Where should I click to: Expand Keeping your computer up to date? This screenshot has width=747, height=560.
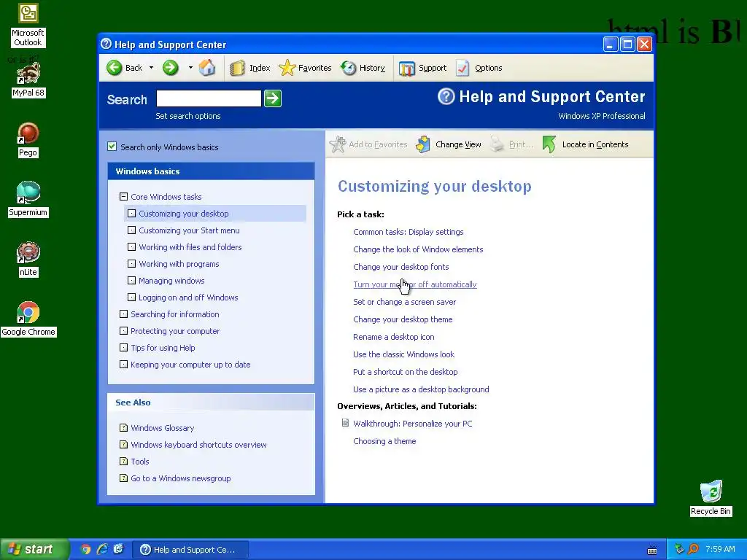pos(123,365)
